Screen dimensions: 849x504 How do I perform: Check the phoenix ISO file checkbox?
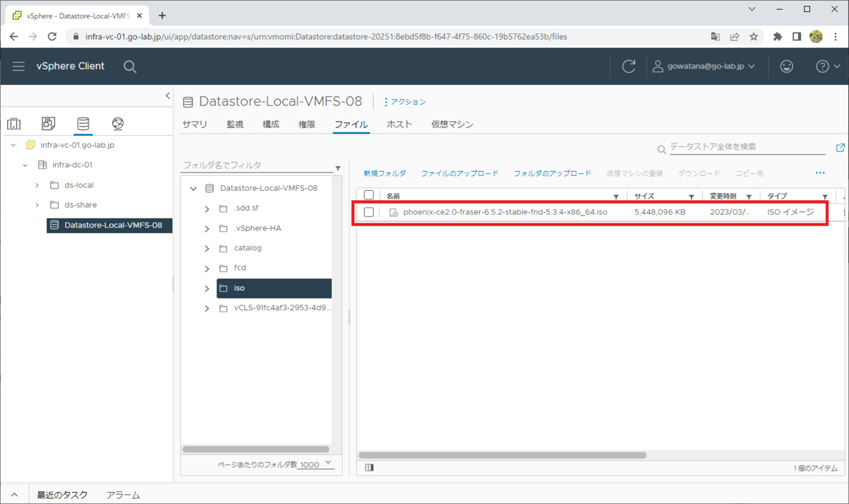pos(369,212)
